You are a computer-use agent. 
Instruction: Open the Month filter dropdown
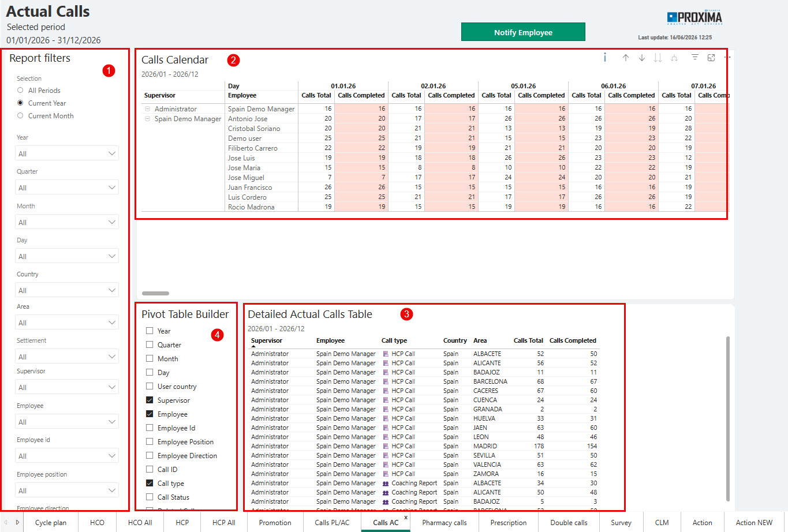click(x=67, y=222)
